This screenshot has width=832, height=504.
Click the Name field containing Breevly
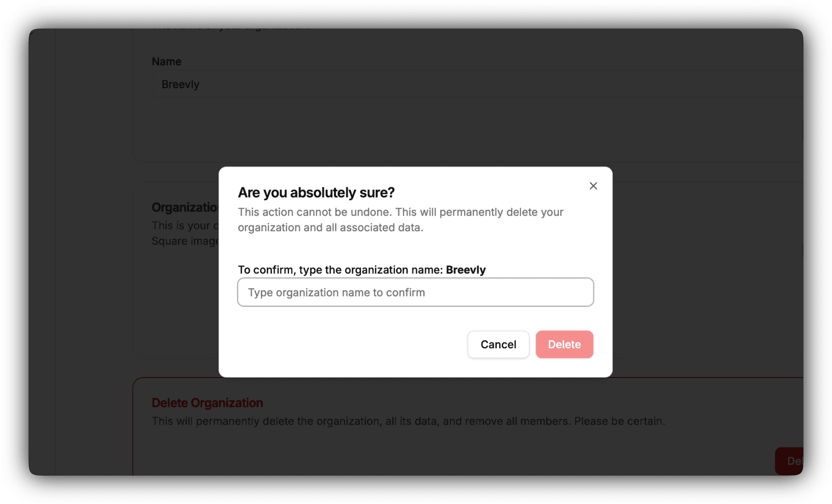(327, 84)
